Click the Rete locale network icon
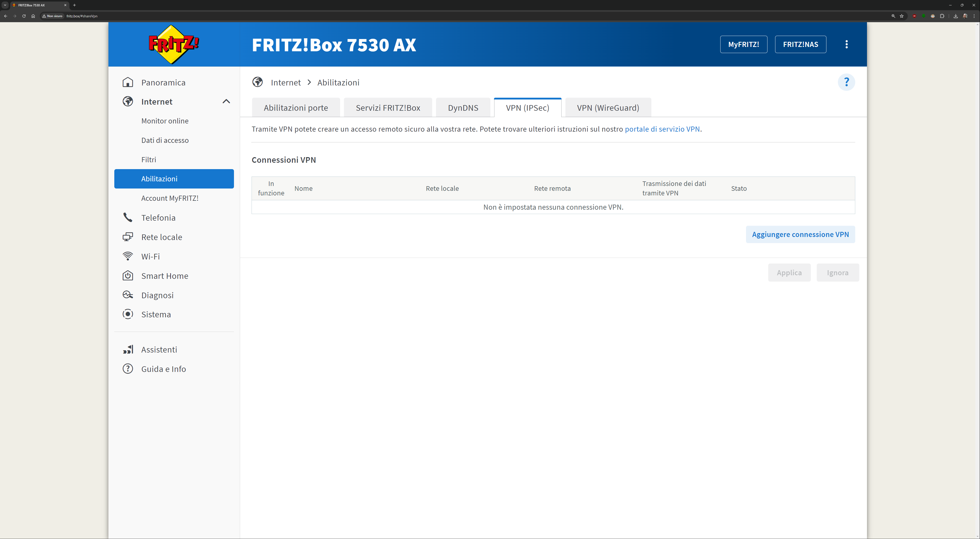 (128, 237)
